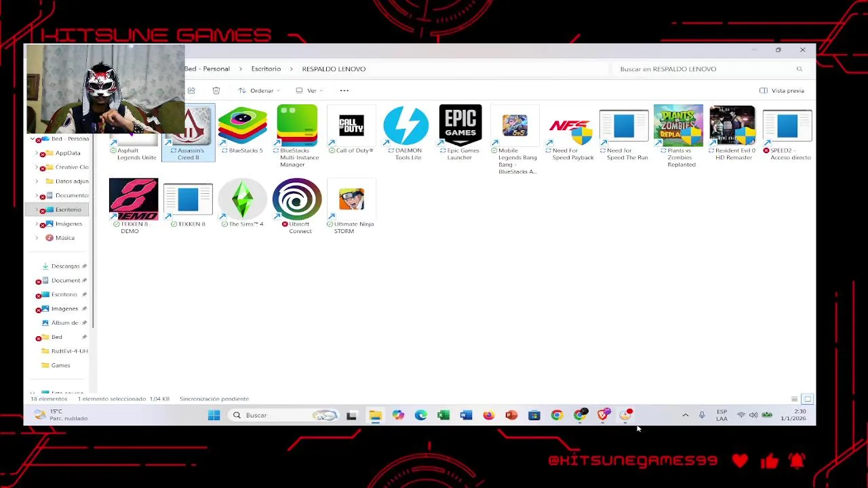Select the Ultimate Ninja STORM shortcut
Image resolution: width=868 pixels, height=488 pixels.
351,206
